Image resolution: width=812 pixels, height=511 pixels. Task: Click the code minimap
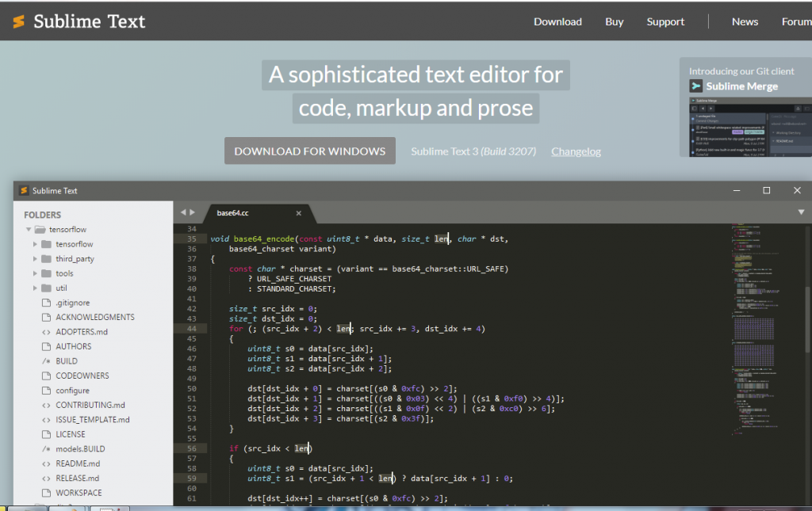pos(756,331)
